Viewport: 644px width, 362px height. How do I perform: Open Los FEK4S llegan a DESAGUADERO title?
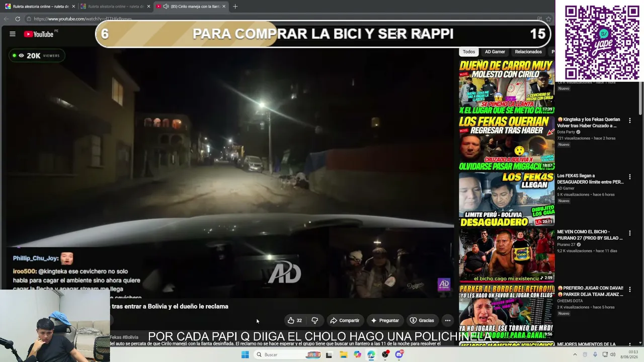tap(590, 179)
